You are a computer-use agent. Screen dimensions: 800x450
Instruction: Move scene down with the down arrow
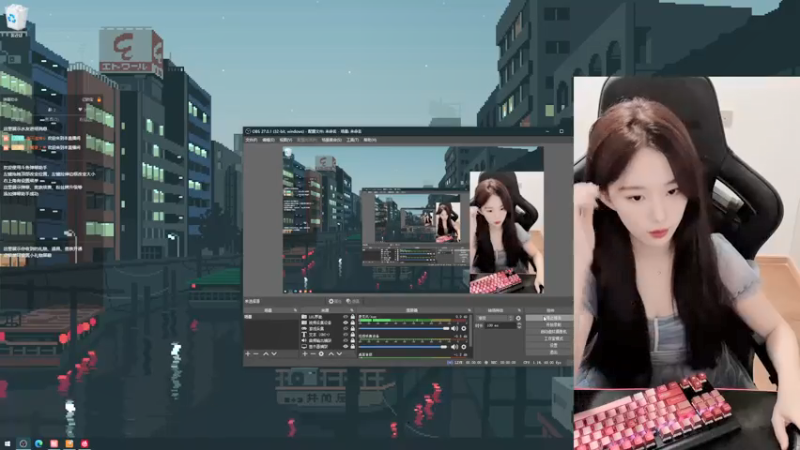tap(274, 354)
